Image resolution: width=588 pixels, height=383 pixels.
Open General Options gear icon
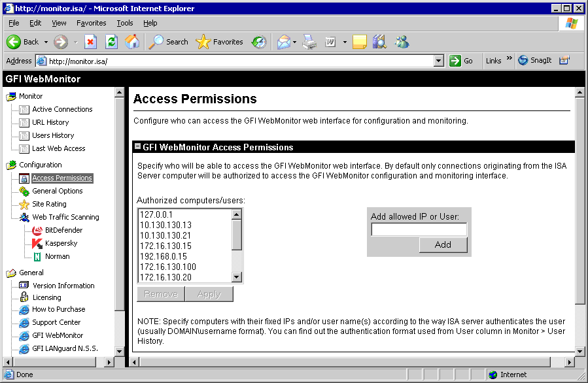click(x=24, y=191)
